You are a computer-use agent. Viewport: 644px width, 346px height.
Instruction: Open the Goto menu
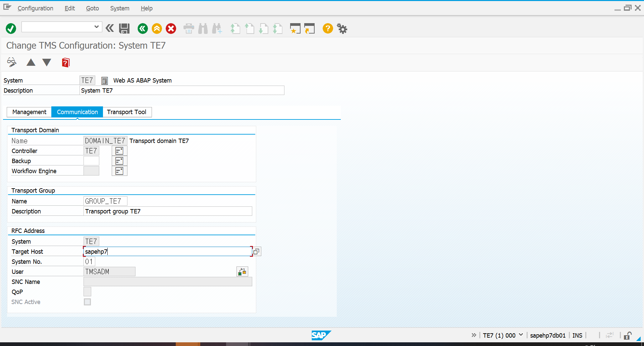[x=92, y=8]
